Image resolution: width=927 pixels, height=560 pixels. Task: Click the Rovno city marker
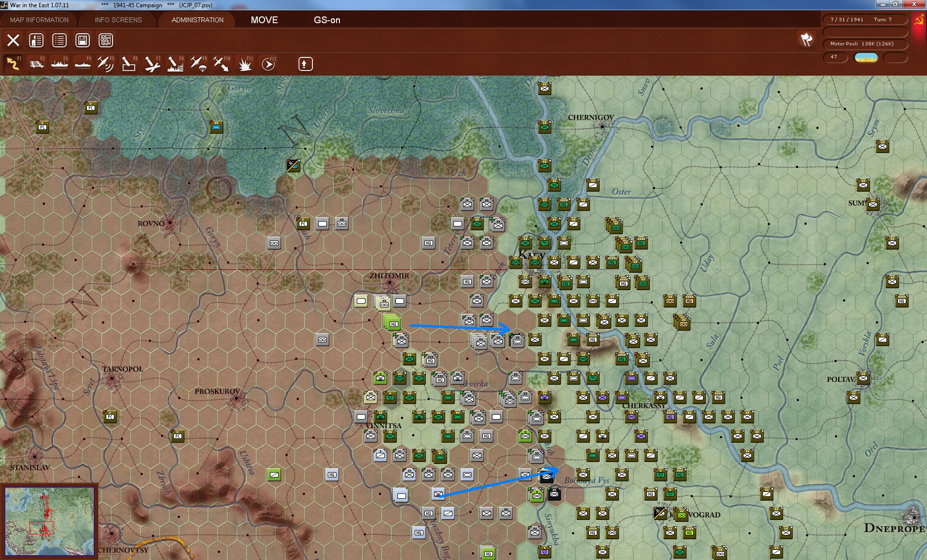tap(169, 223)
